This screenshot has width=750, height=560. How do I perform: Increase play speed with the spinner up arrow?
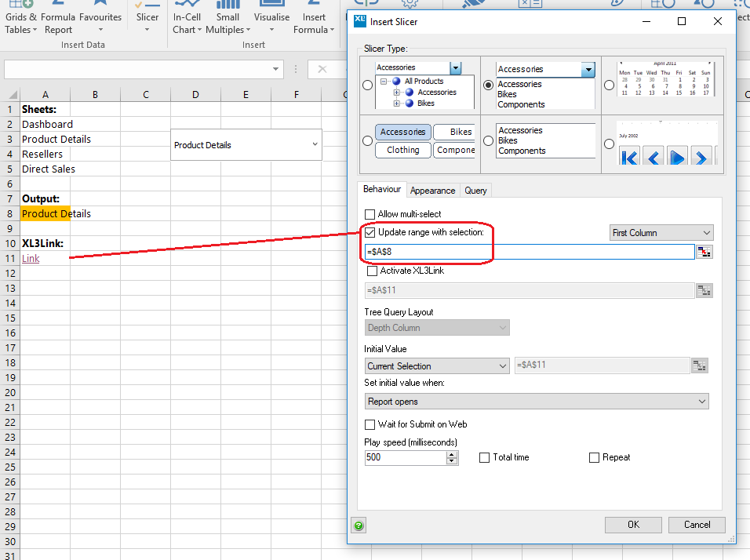tap(452, 454)
